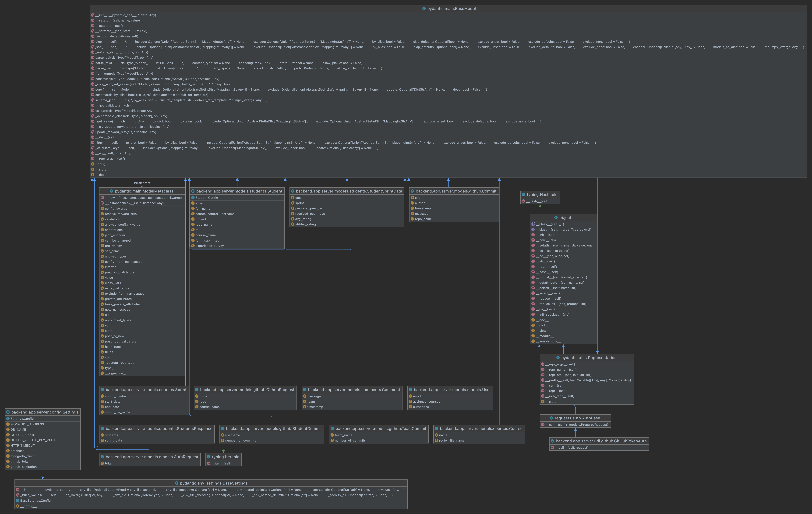
Task: Click the class icon of models.github.Commit
Action: pyautogui.click(x=412, y=191)
